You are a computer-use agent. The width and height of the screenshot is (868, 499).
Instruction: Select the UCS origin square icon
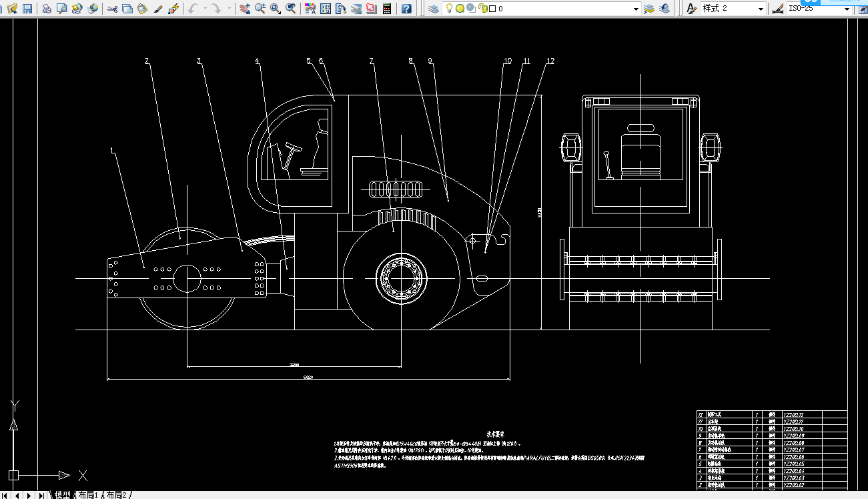tap(13, 475)
